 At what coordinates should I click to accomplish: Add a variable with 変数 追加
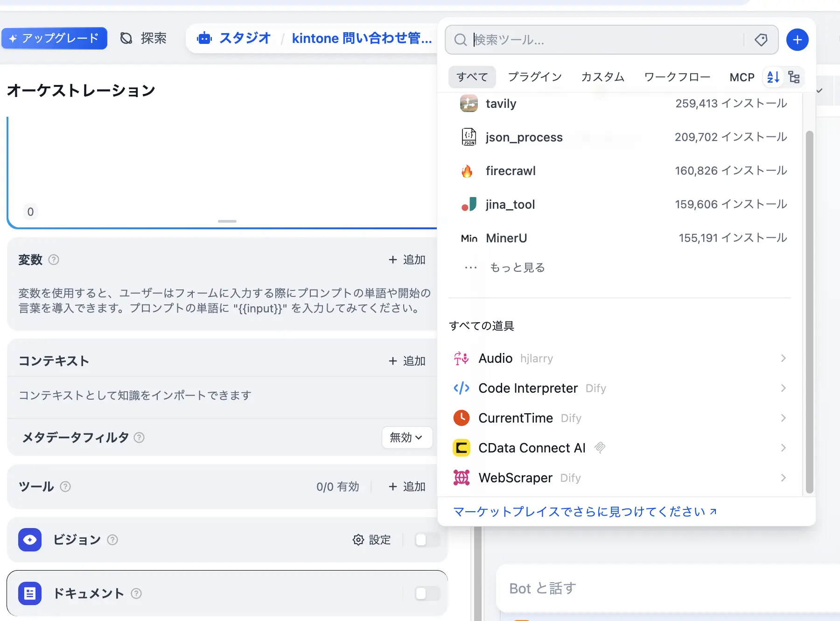pyautogui.click(x=407, y=260)
